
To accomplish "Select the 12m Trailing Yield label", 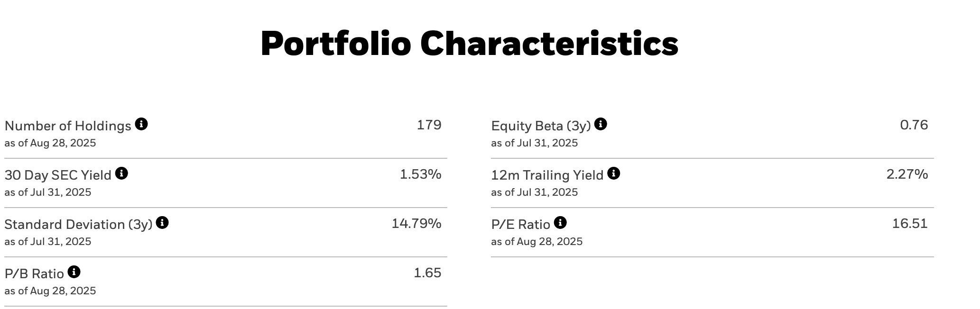I will click(x=547, y=175).
